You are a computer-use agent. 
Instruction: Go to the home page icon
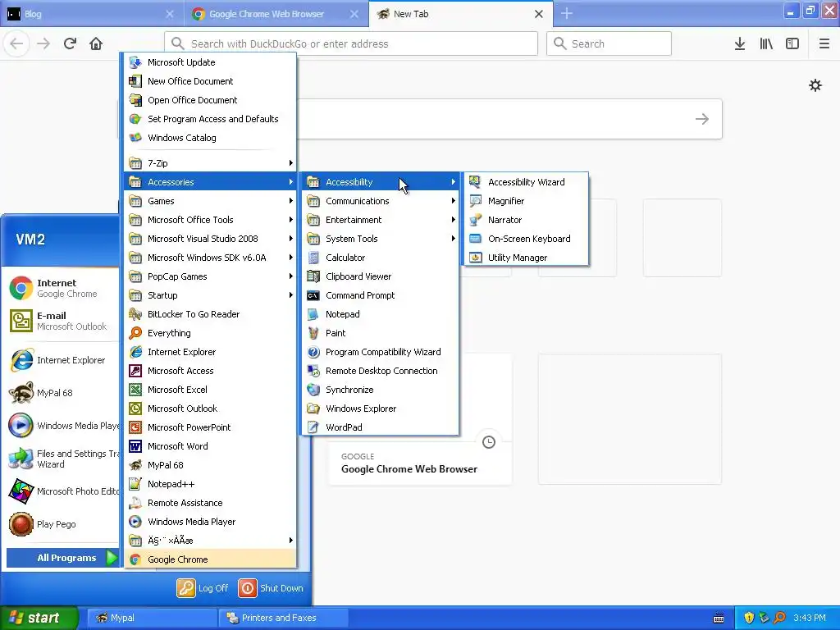pos(96,43)
